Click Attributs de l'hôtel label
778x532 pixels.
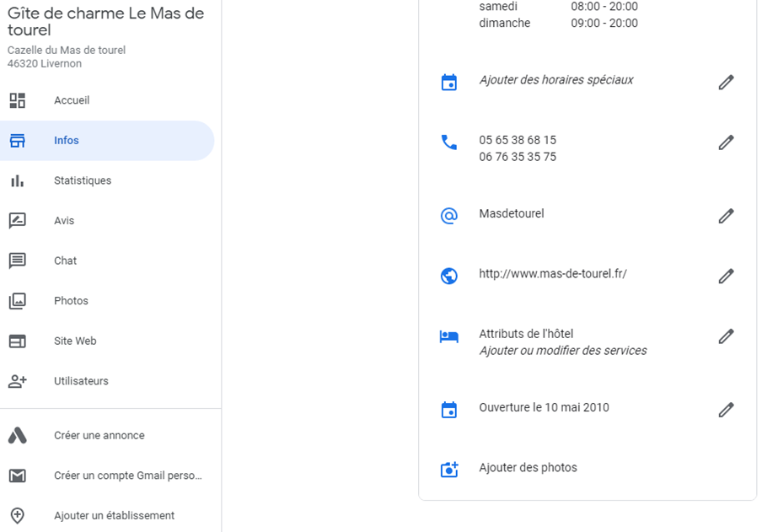(x=526, y=334)
